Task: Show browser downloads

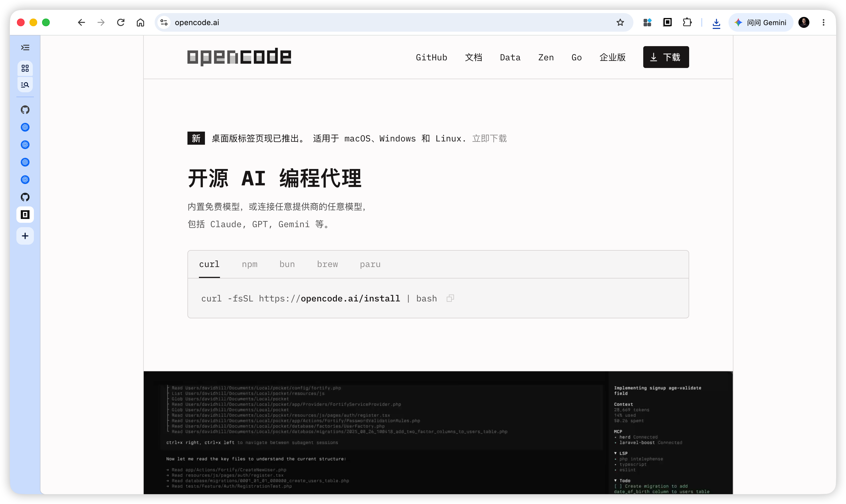Action: click(x=716, y=23)
